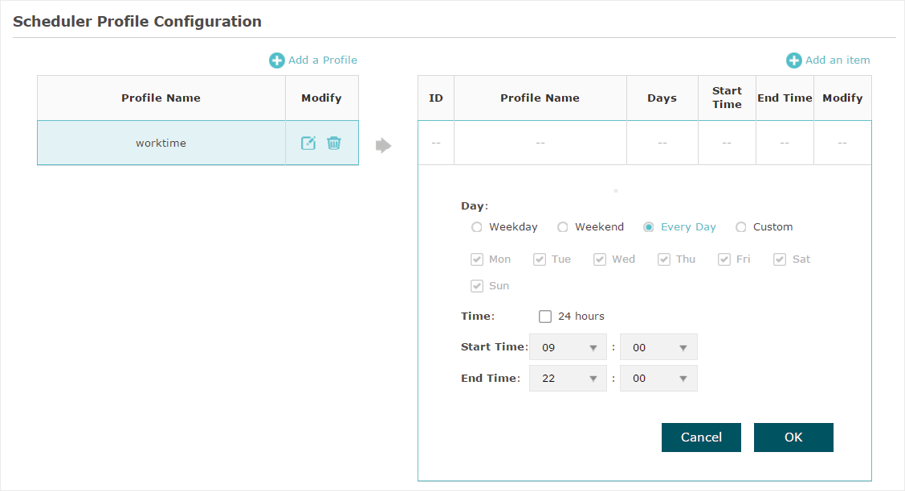This screenshot has width=905, height=491.
Task: Select the Weekday radio option
Action: coord(476,227)
